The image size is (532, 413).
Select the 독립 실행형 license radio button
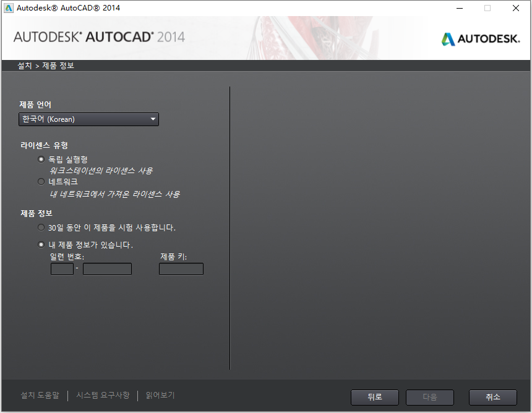41,159
